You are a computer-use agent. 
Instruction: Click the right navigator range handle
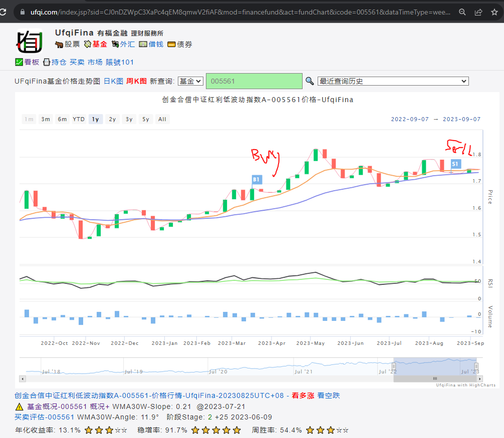click(x=476, y=366)
